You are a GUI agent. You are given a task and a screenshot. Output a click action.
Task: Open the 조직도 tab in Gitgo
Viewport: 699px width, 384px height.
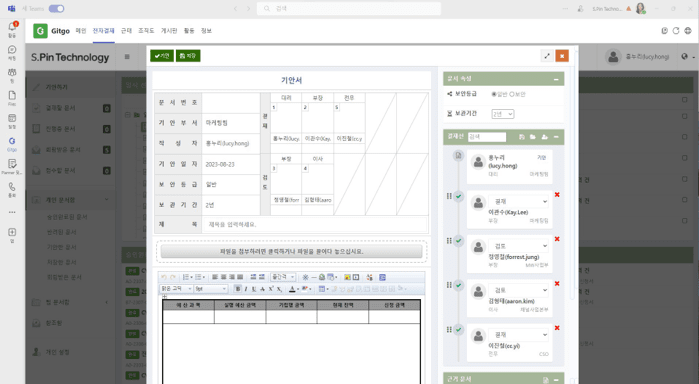pyautogui.click(x=146, y=31)
